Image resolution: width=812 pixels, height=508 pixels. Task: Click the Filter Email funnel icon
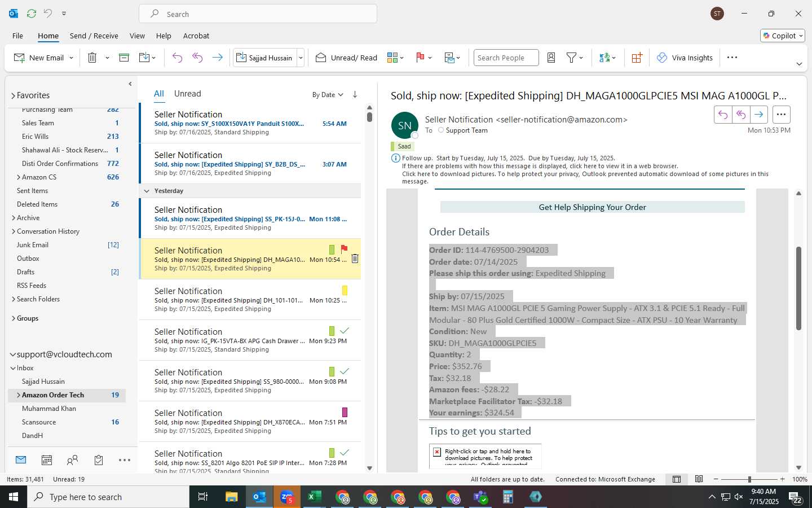pos(571,58)
